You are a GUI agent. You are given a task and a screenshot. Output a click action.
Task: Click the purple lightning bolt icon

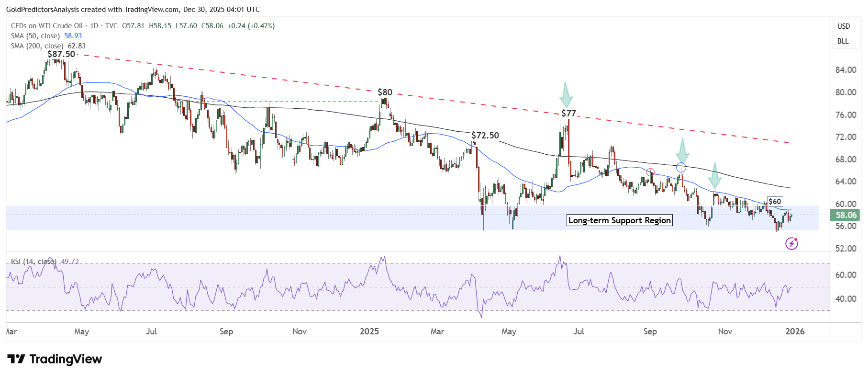[x=791, y=243]
